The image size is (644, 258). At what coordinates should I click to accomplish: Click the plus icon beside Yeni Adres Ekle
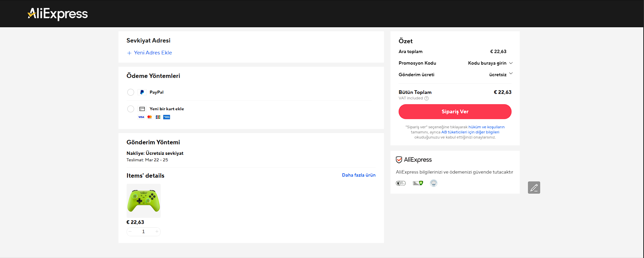click(129, 53)
